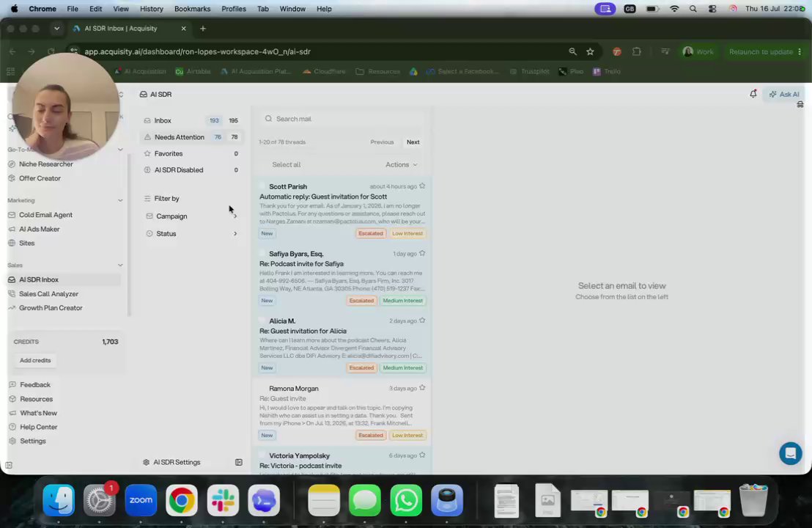Open the Actions dropdown
This screenshot has height=528, width=812.
point(402,165)
